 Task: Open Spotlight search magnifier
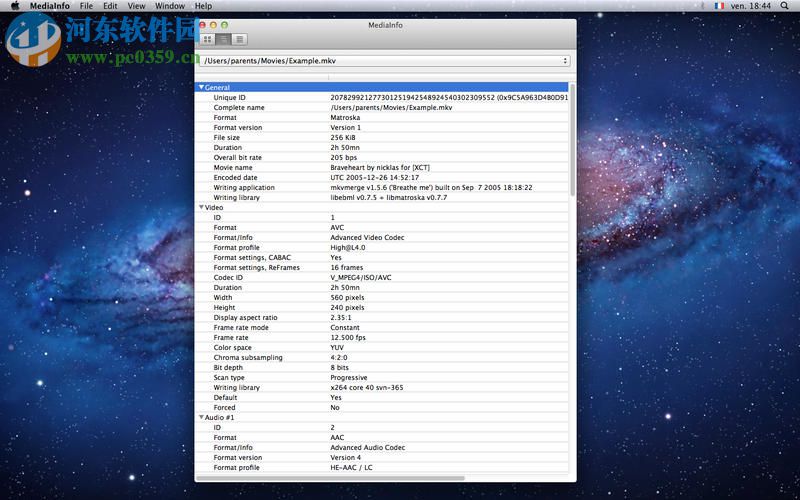point(784,6)
